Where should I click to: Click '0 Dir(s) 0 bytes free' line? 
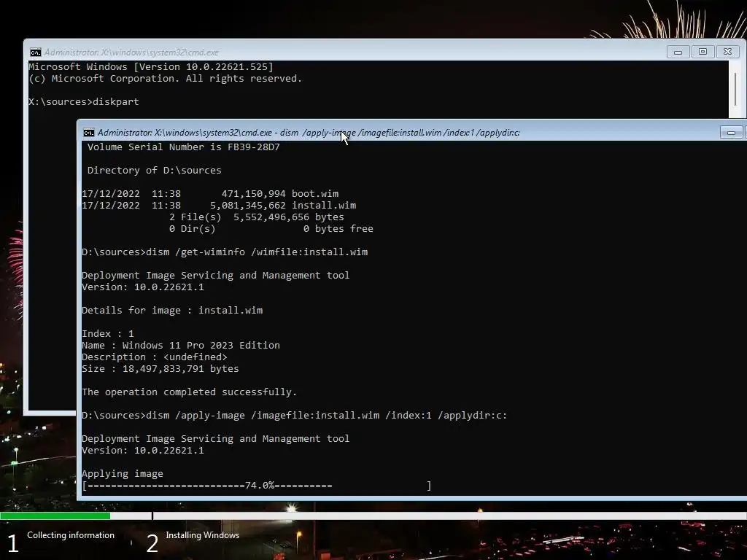click(x=271, y=229)
